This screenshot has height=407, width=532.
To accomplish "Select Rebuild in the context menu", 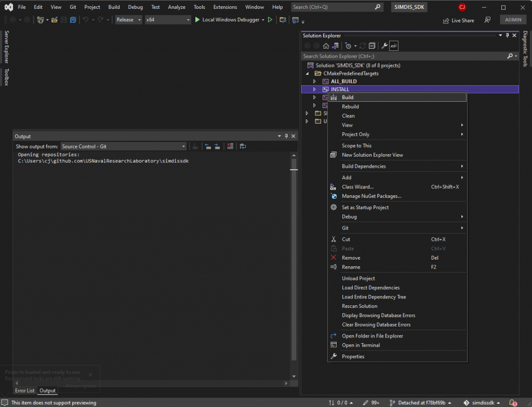I will [x=397, y=106].
